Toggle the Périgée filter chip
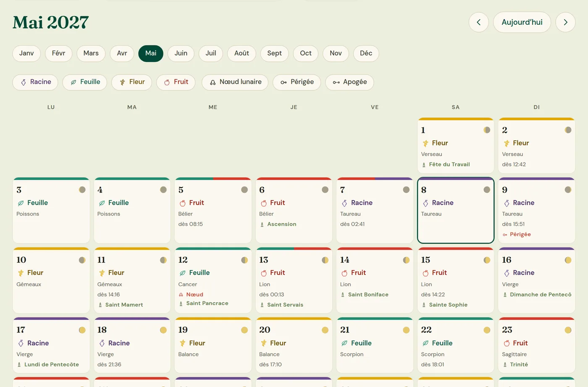588x387 pixels. [x=297, y=82]
